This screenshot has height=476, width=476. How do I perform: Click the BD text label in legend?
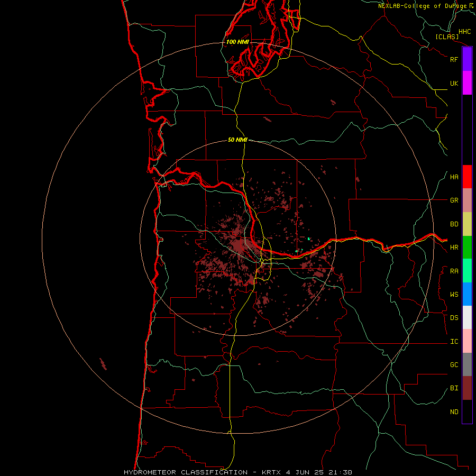click(454, 224)
